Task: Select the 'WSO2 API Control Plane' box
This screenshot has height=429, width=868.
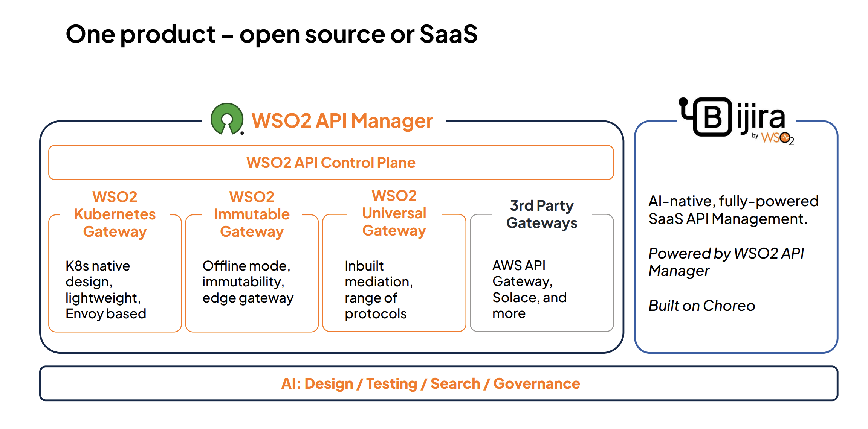Action: point(331,163)
